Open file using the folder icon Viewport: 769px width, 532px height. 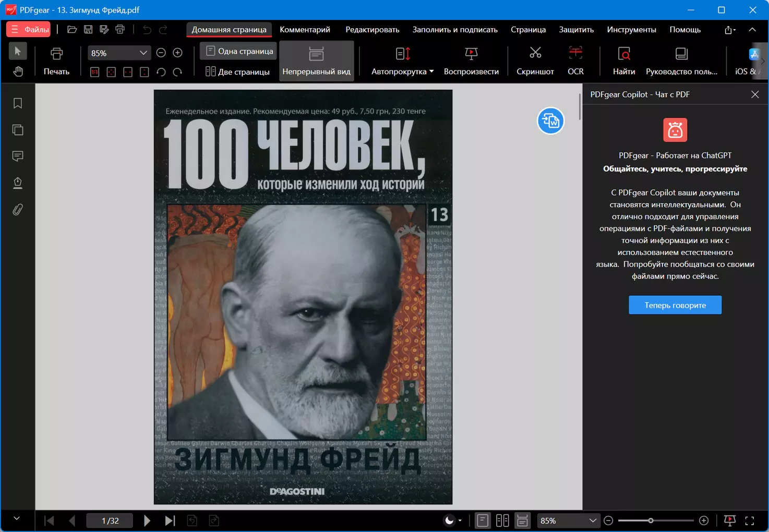click(72, 30)
